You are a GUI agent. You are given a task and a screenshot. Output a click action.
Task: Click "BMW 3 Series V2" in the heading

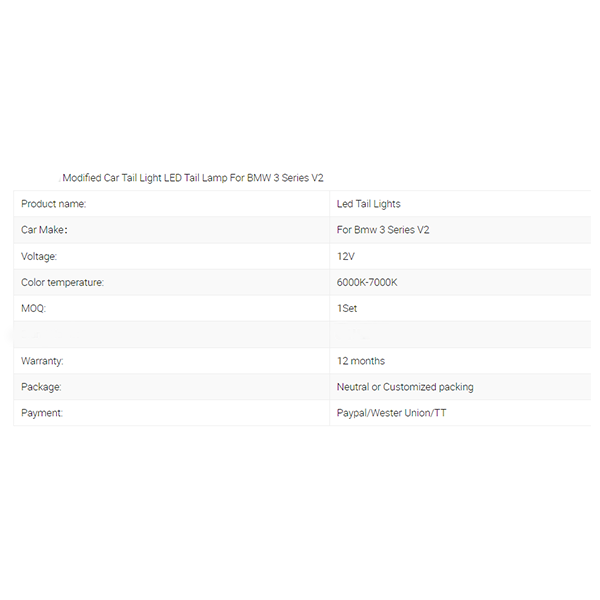(285, 178)
